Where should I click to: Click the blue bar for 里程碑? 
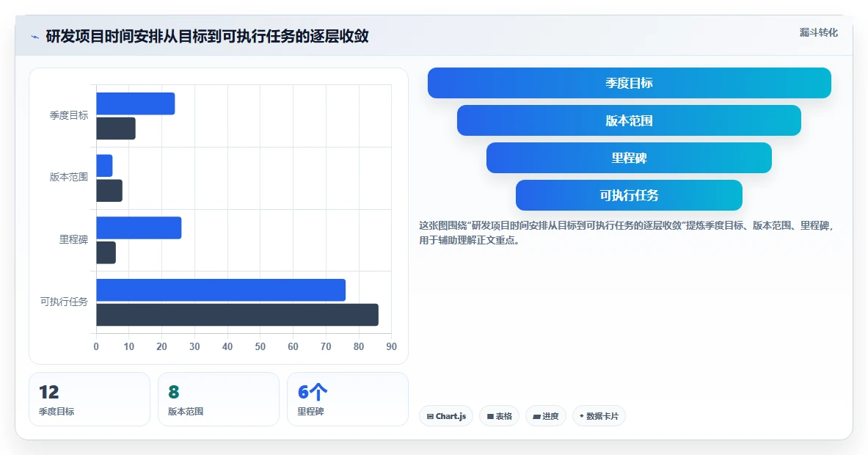pyautogui.click(x=139, y=228)
